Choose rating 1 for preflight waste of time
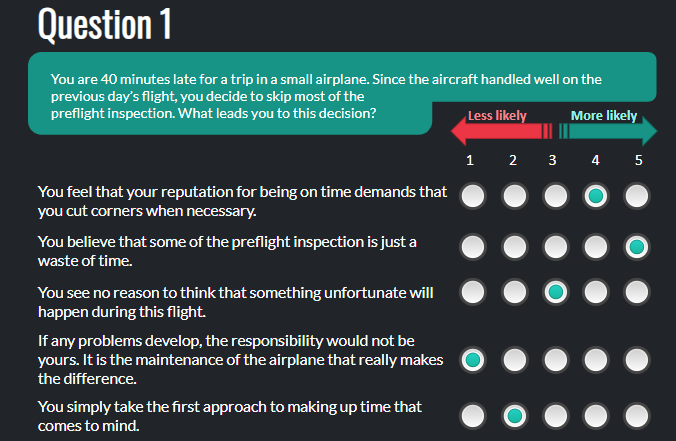This screenshot has height=441, width=676. pos(473,247)
